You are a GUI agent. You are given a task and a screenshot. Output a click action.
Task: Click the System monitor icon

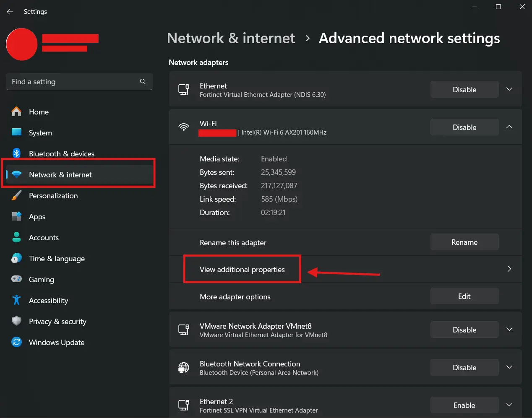tap(16, 132)
